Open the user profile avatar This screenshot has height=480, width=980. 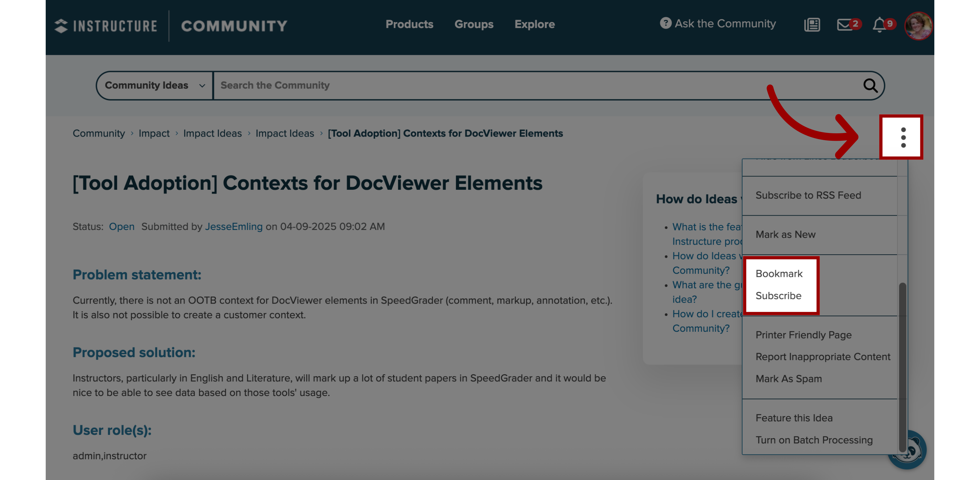[x=918, y=26]
